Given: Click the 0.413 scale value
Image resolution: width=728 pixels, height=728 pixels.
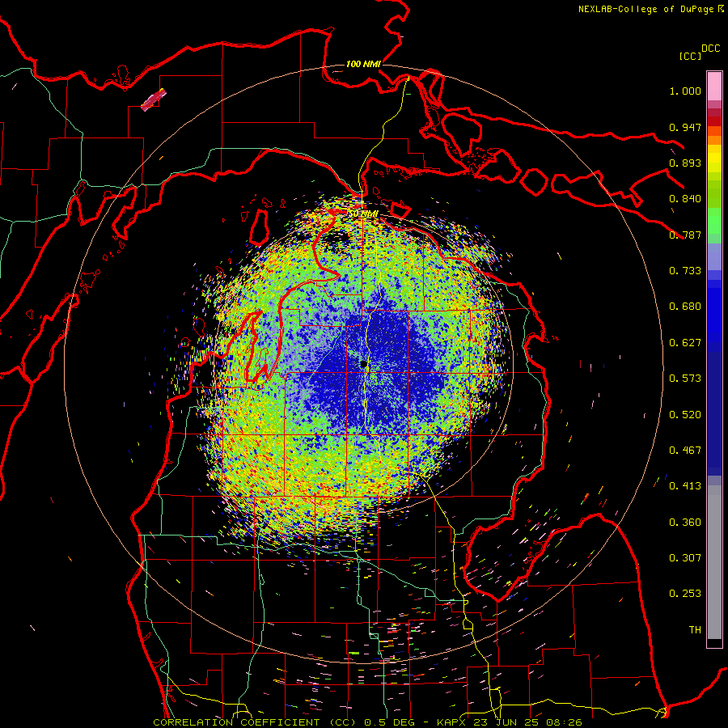Looking at the screenshot, I should pyautogui.click(x=685, y=486).
